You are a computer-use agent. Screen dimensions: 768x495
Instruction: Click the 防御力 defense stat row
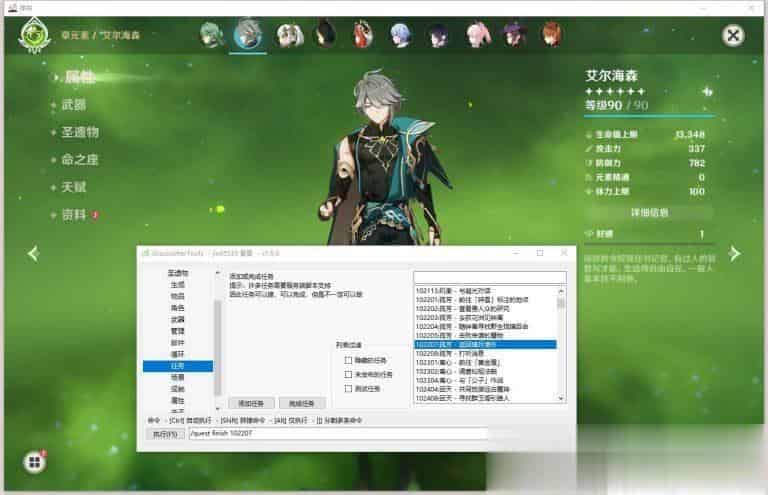point(646,163)
